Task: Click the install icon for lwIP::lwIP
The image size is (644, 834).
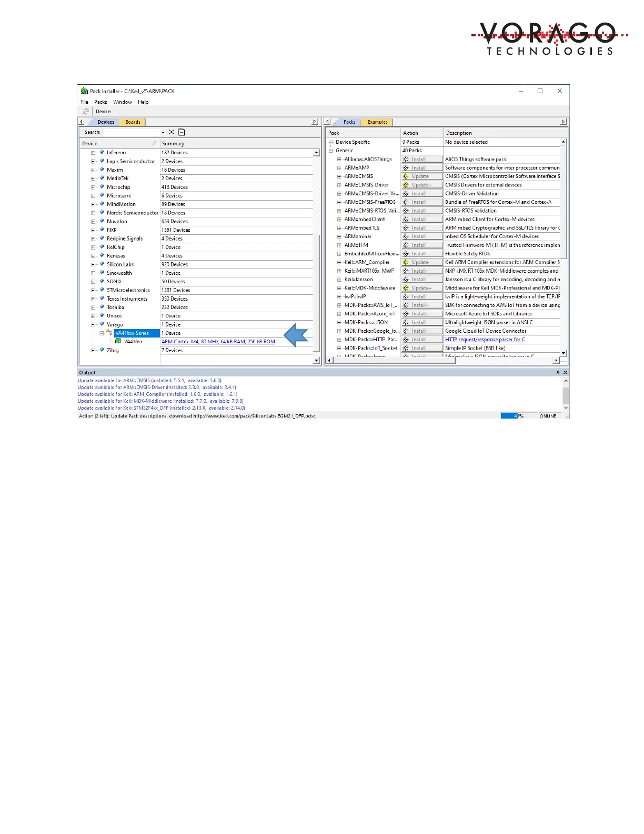Action: point(406,296)
